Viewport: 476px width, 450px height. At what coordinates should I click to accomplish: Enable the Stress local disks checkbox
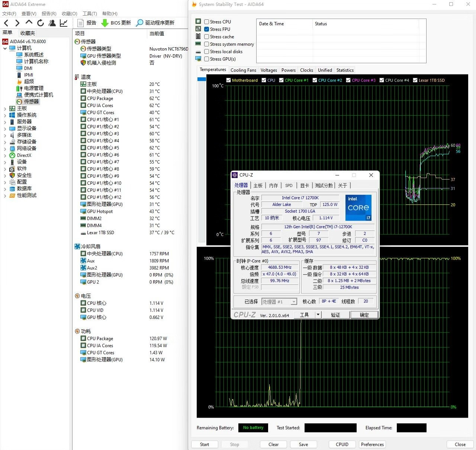206,51
